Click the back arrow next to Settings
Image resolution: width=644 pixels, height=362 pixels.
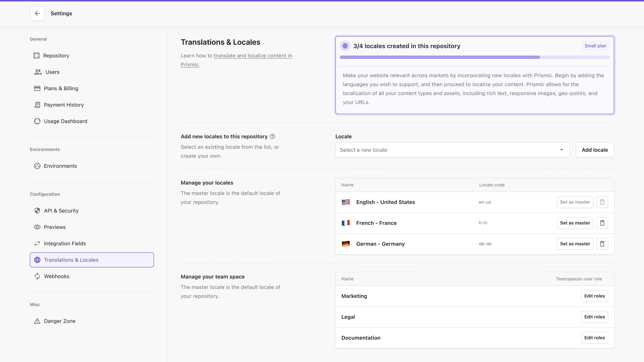pos(37,13)
